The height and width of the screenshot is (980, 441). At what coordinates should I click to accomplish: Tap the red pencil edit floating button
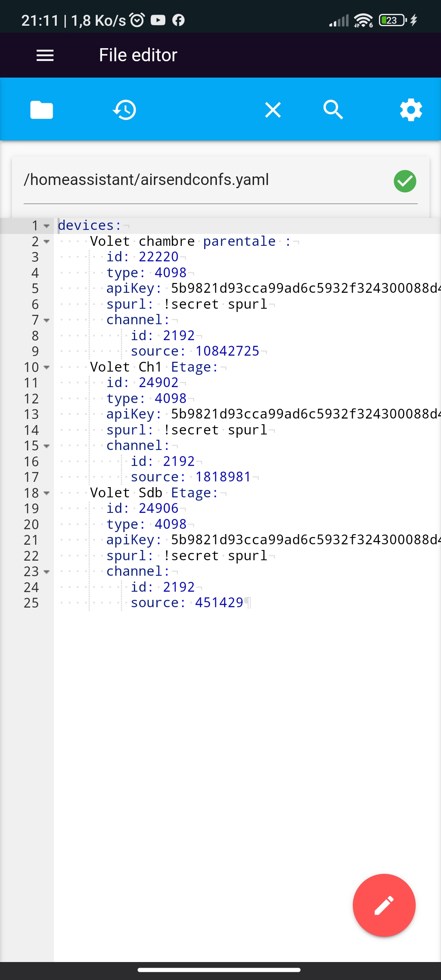click(384, 905)
